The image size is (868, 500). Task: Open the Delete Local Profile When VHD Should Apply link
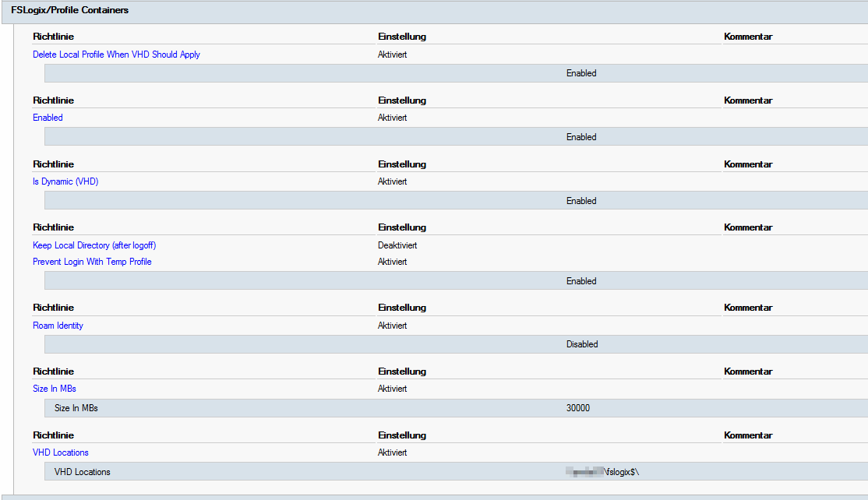tap(116, 55)
